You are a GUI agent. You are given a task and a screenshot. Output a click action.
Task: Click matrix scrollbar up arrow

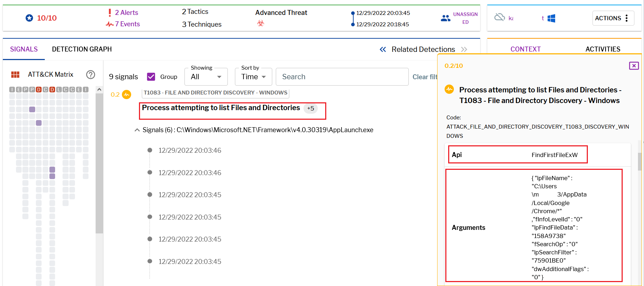tap(99, 90)
